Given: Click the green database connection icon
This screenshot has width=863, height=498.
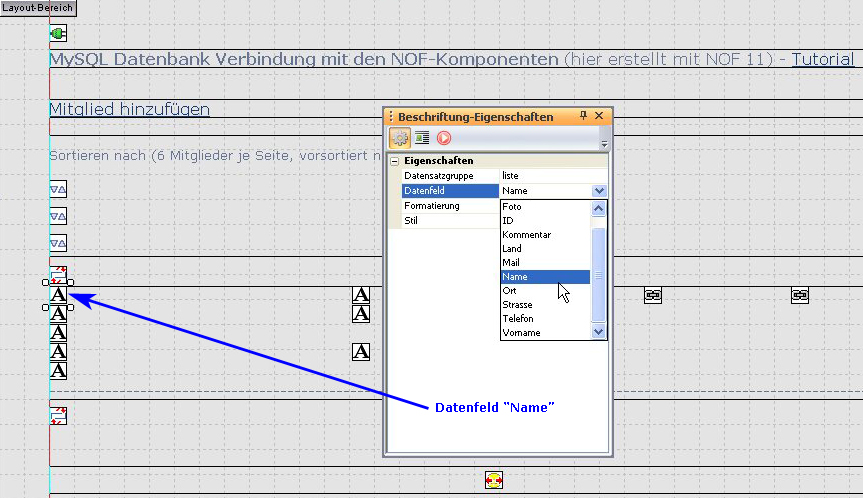Looking at the screenshot, I should click(x=58, y=33).
